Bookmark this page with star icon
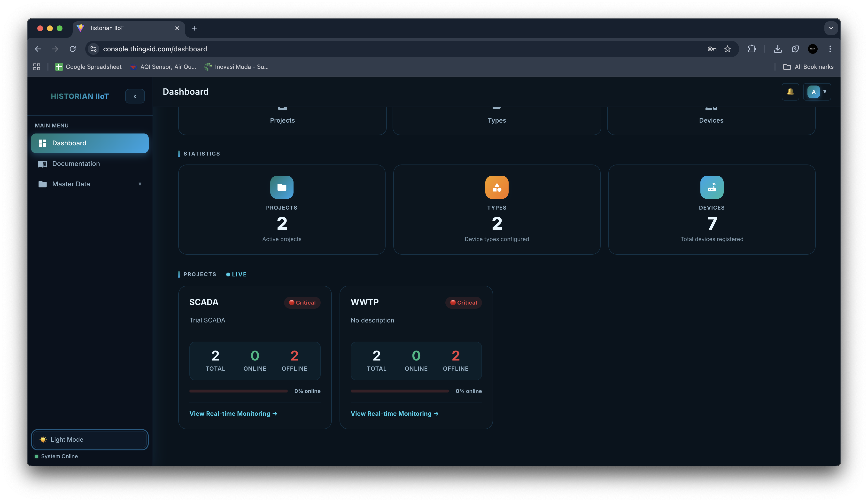Screen dimensions: 868x502 click(x=728, y=49)
